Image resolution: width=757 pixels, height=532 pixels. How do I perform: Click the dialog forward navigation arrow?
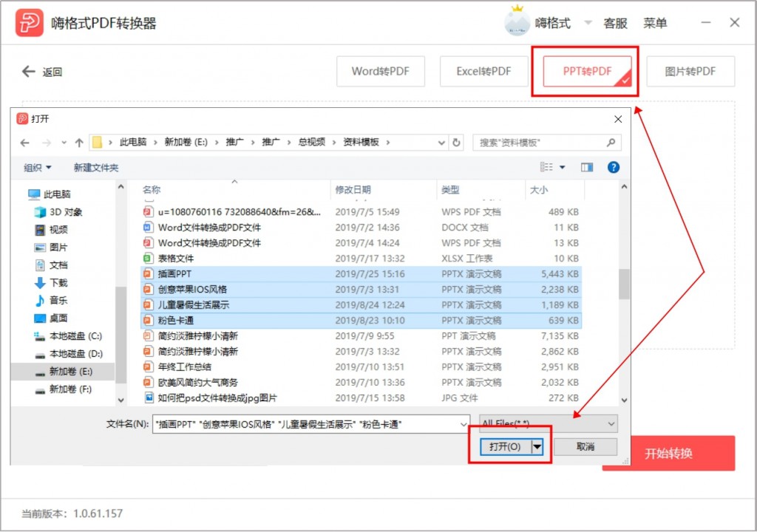coord(47,143)
